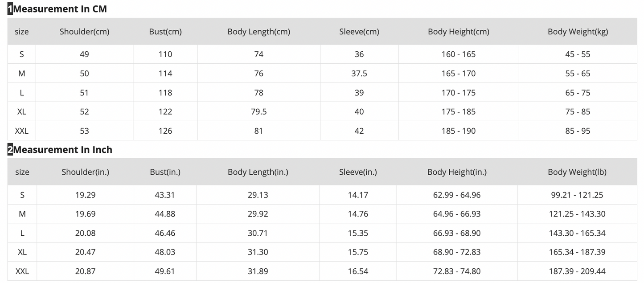Click the 37.5 sleeve value
The width and height of the screenshot is (644, 283).
(x=359, y=74)
